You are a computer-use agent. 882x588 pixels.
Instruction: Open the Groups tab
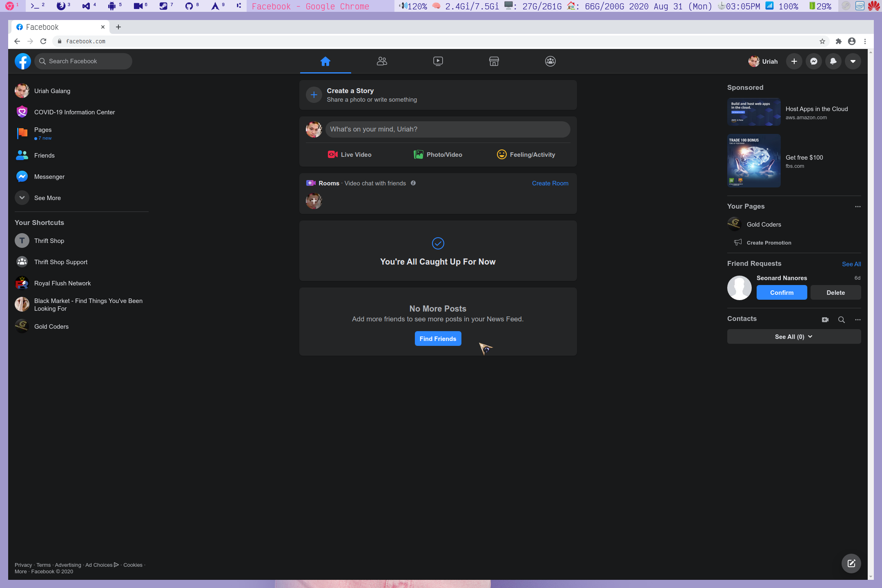click(x=550, y=61)
